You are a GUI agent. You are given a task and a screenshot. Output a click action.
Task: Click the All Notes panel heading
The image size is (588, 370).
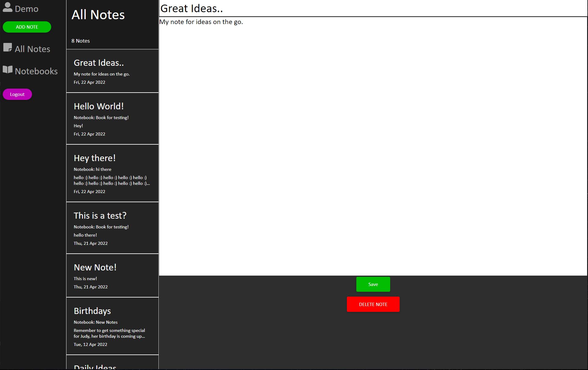coord(98,15)
